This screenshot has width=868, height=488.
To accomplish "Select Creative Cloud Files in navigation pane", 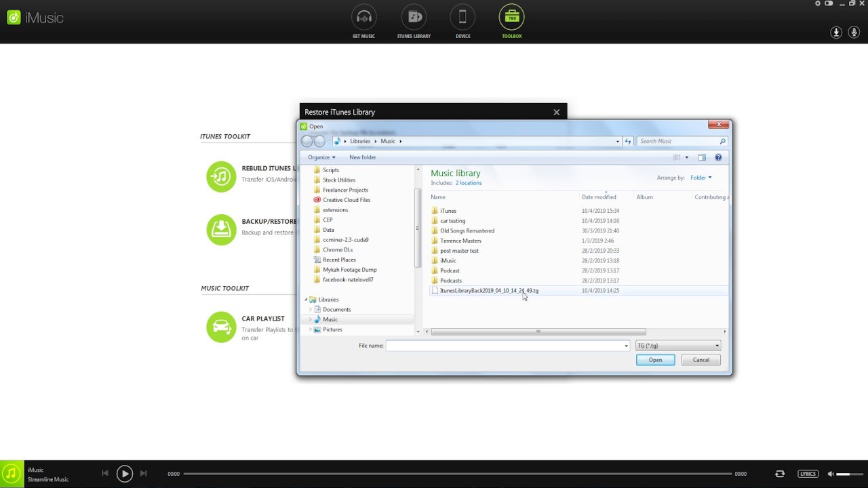I will (347, 200).
